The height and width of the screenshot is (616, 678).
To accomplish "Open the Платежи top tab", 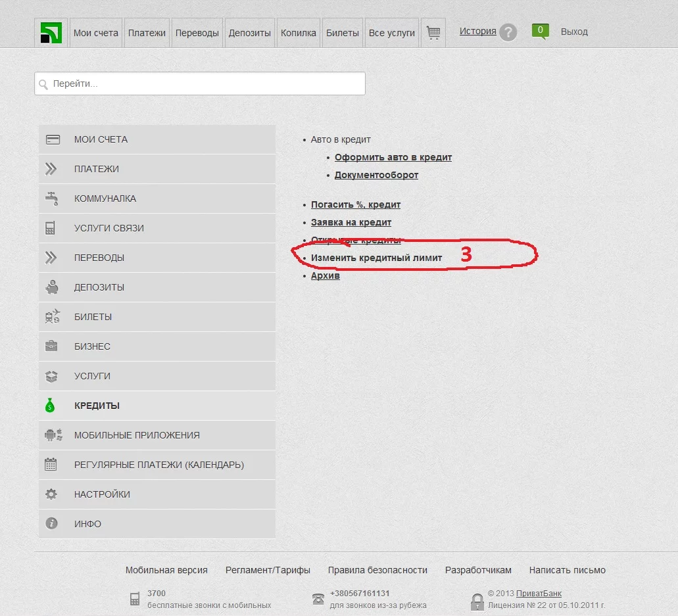I will point(147,33).
